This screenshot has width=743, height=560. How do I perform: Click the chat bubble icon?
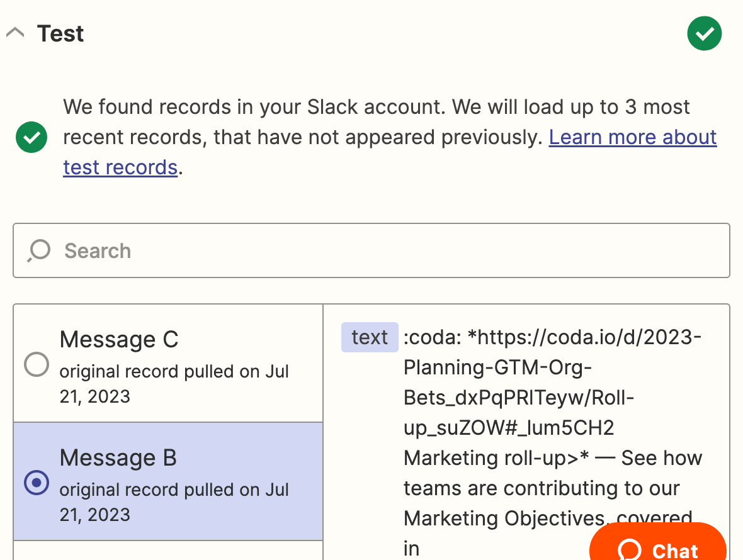coord(630,550)
